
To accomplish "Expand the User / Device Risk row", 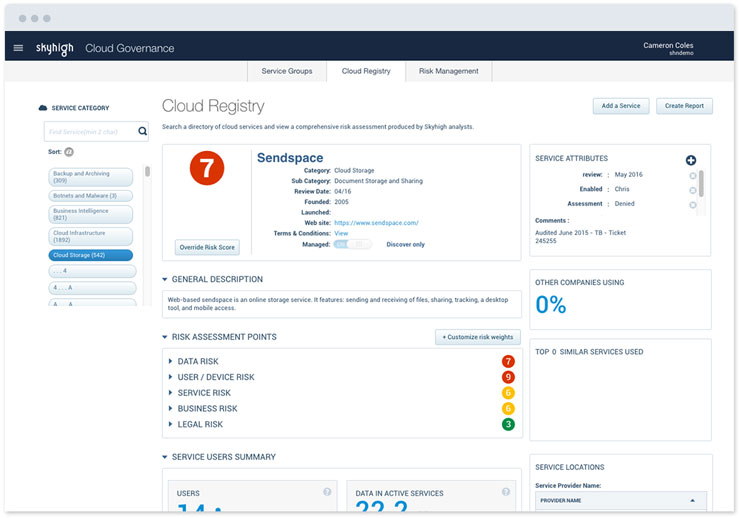I will click(x=170, y=377).
